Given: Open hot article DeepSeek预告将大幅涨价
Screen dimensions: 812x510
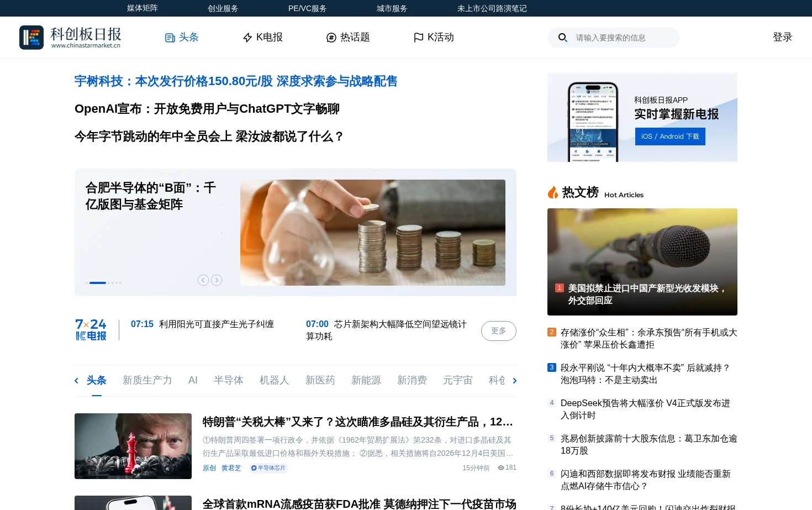Looking at the screenshot, I should [645, 409].
